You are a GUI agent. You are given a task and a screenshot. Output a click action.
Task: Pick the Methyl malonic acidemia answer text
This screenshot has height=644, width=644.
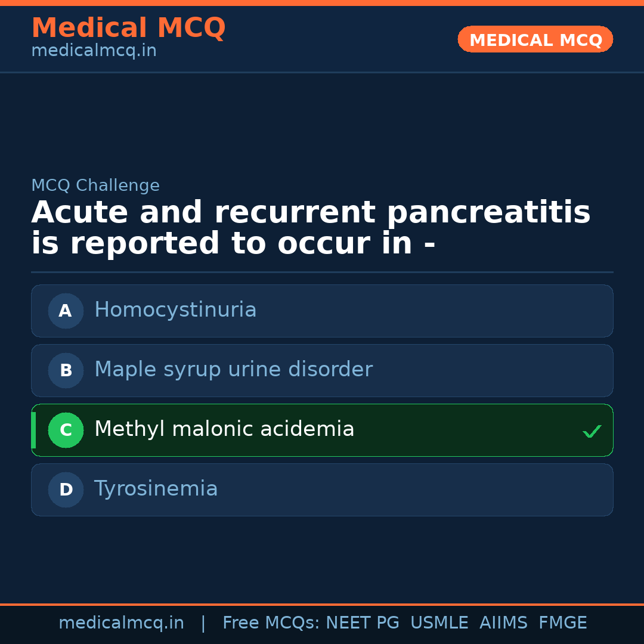pos(224,429)
